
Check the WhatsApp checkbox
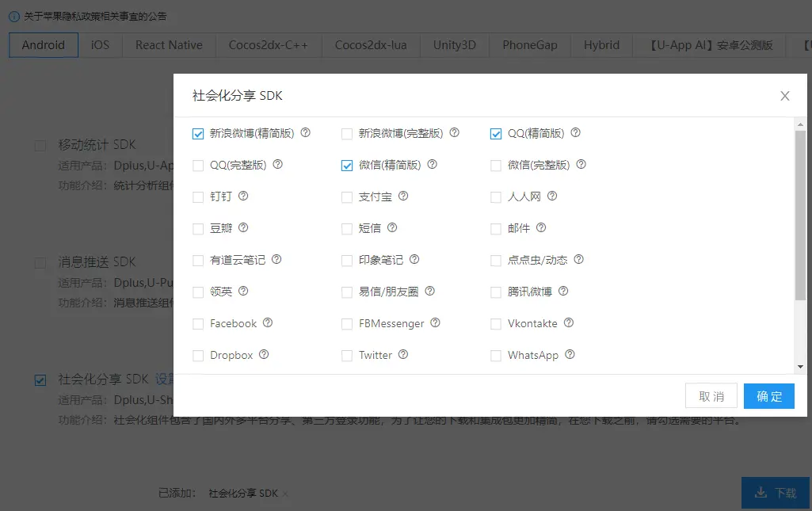496,355
